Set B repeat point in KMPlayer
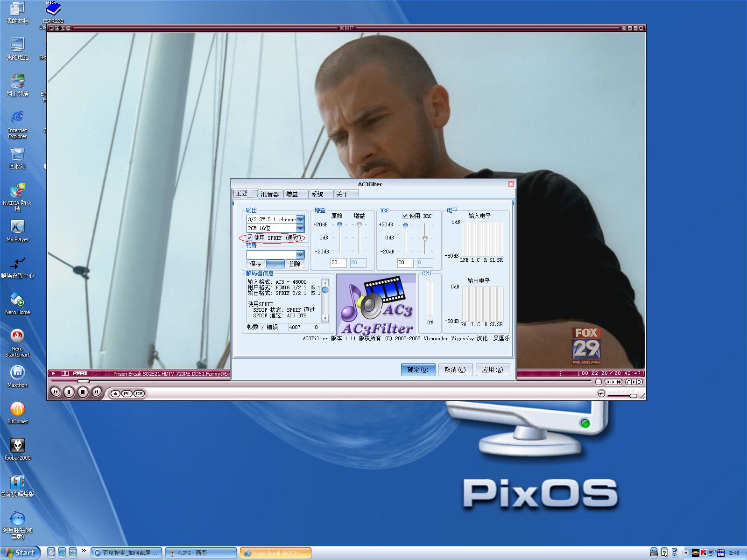The image size is (747, 560). coord(639,382)
